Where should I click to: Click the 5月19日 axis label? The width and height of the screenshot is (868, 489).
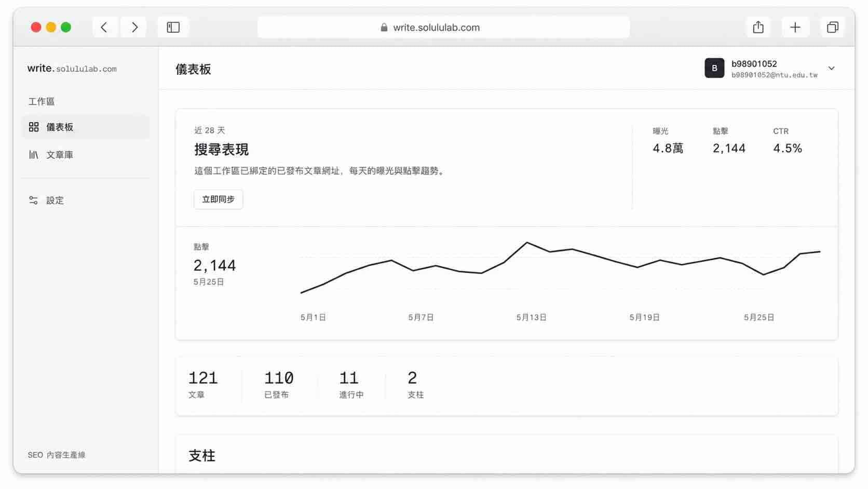[645, 318]
